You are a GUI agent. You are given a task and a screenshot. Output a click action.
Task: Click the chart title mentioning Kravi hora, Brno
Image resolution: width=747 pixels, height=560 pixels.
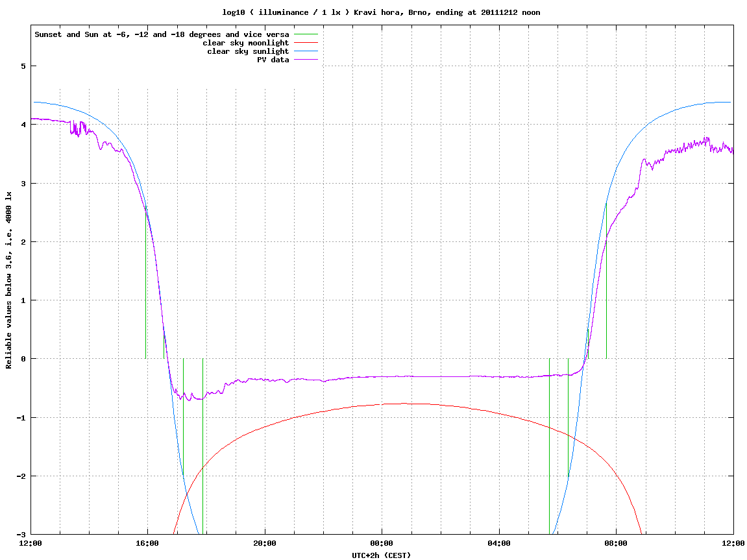pyautogui.click(x=381, y=12)
